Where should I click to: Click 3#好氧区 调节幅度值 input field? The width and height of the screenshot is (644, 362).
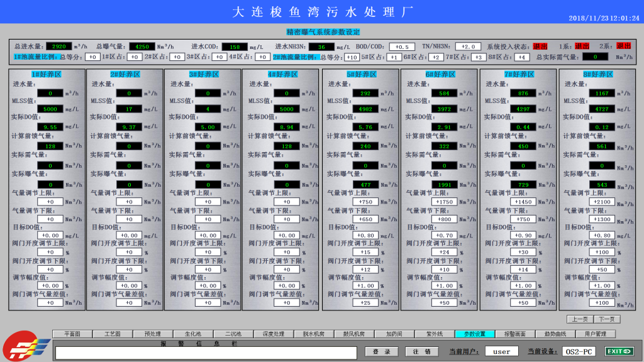(208, 286)
